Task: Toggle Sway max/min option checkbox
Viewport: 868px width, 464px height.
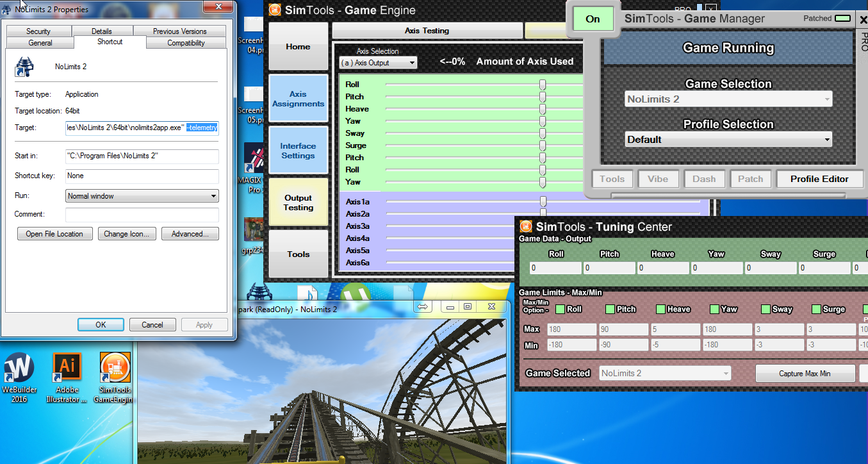Action: (766, 309)
